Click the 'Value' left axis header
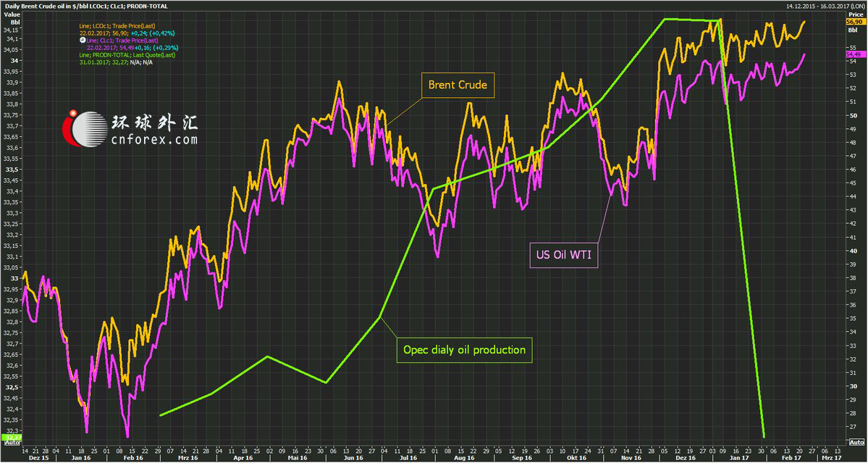Image resolution: width=868 pixels, height=463 pixels. [x=11, y=14]
